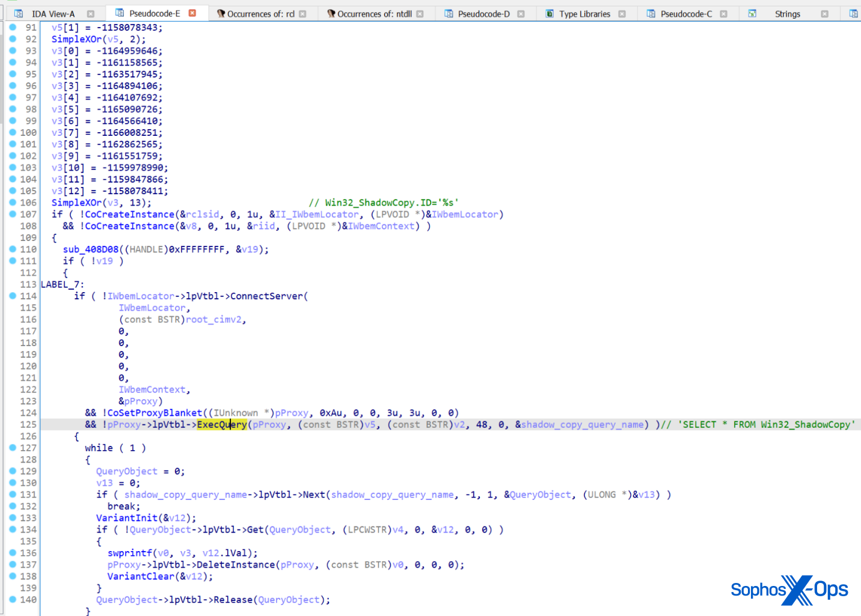Click the while keyword on line 127
The width and height of the screenshot is (861, 616).
coord(99,448)
